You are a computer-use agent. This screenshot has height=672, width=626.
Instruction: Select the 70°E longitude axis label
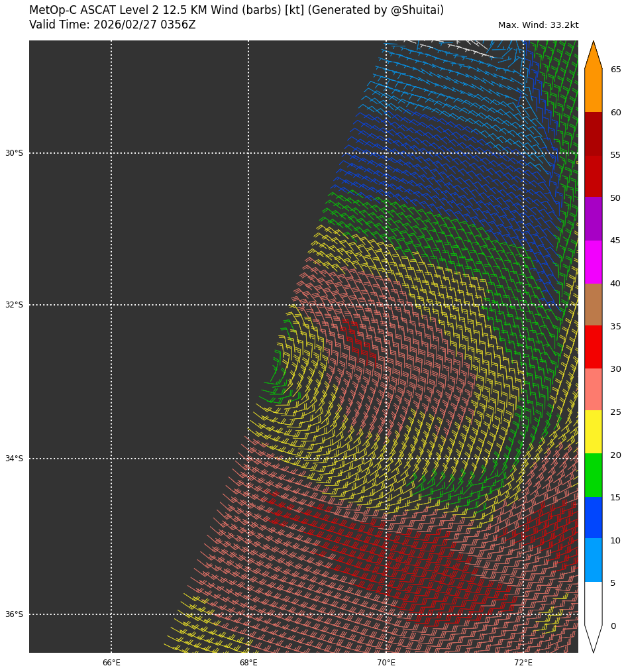click(x=386, y=663)
